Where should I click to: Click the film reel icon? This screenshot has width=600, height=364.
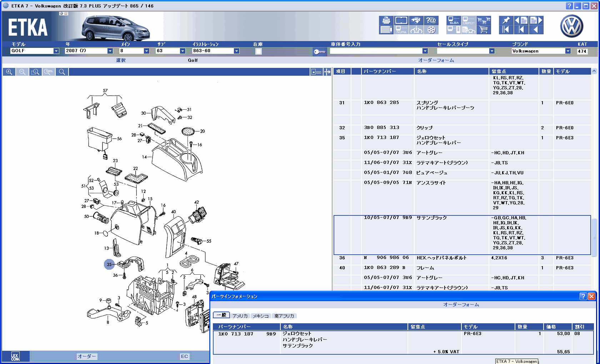tap(431, 30)
